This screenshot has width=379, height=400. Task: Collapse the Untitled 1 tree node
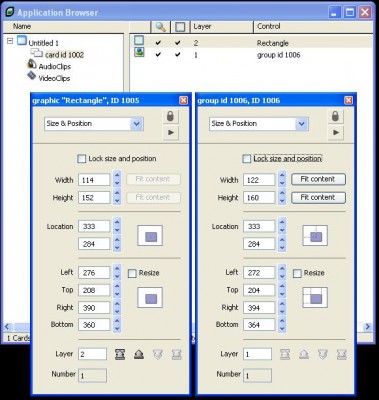coord(10,42)
